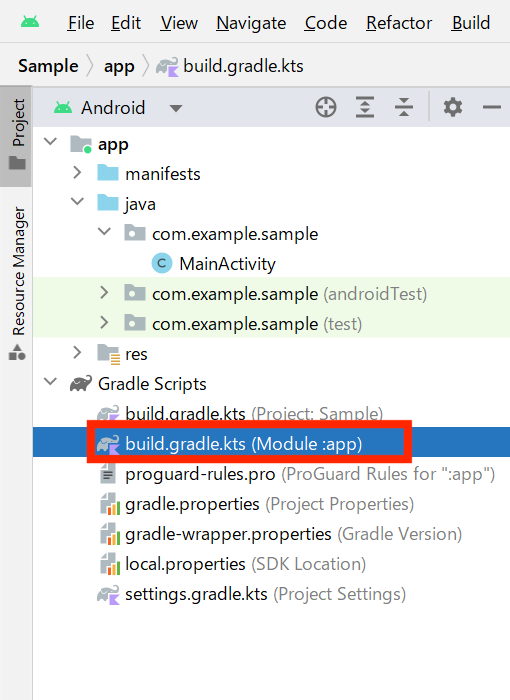
Task: Select proguard-rules.pro file
Action: coord(310,474)
